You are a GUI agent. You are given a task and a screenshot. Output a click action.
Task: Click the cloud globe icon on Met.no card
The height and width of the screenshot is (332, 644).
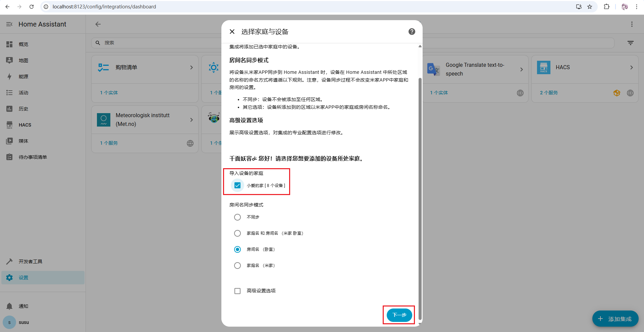[x=190, y=143]
